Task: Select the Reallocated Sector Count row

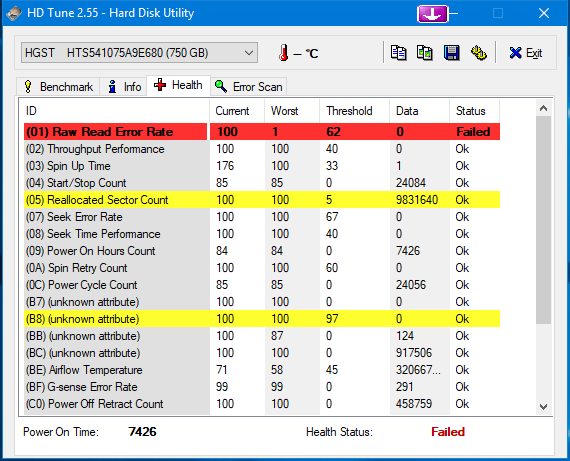Action: (262, 200)
